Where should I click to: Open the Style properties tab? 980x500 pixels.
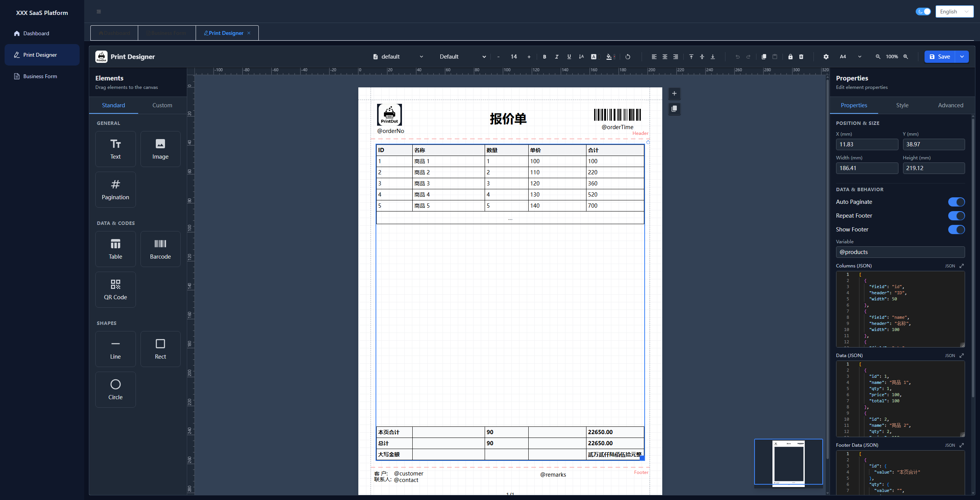click(902, 105)
